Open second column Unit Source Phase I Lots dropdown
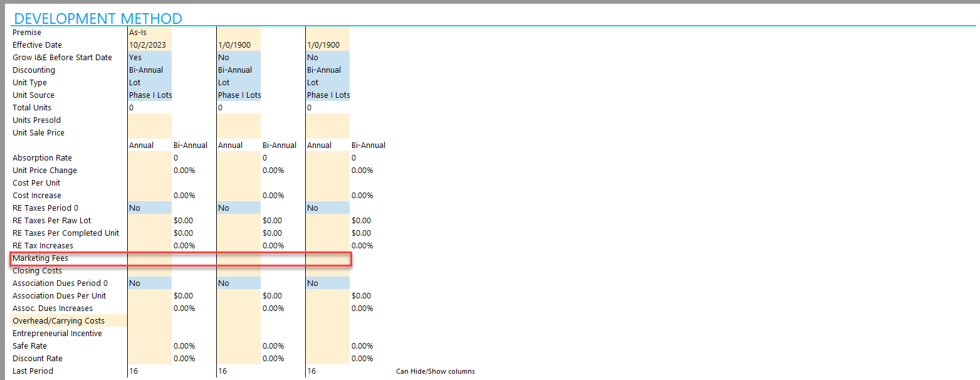 (x=238, y=95)
